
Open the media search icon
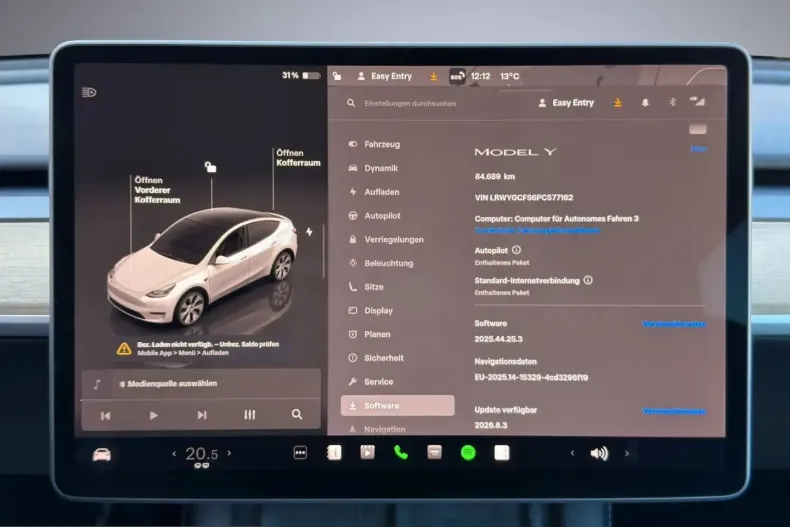coord(297,414)
